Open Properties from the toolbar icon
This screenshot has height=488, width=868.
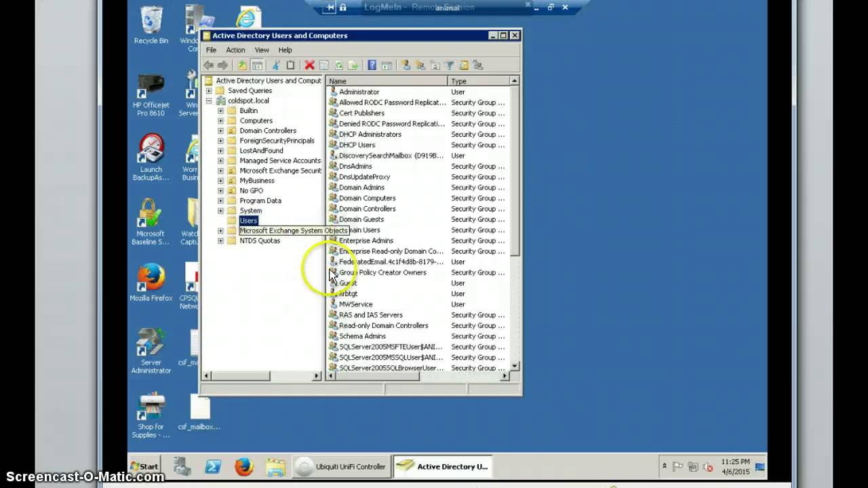(x=323, y=65)
